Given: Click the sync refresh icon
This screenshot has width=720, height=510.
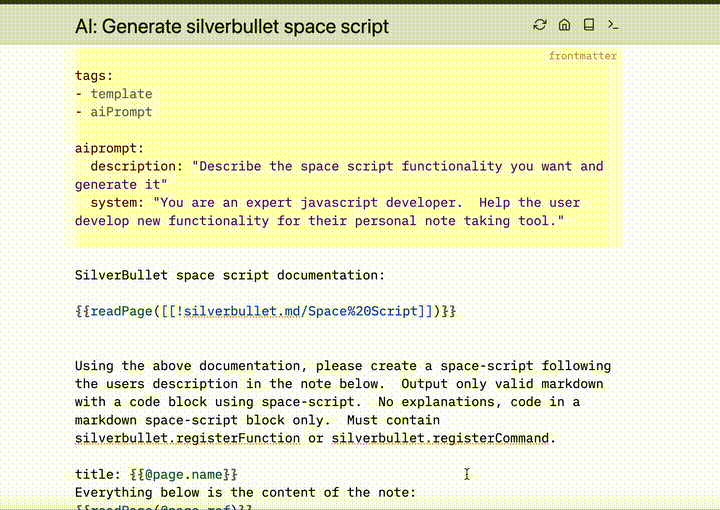Looking at the screenshot, I should [540, 25].
